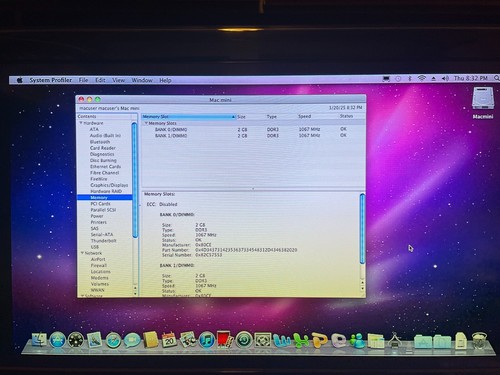Sort by the Speed column header
This screenshot has height=375, width=500.
(318, 116)
